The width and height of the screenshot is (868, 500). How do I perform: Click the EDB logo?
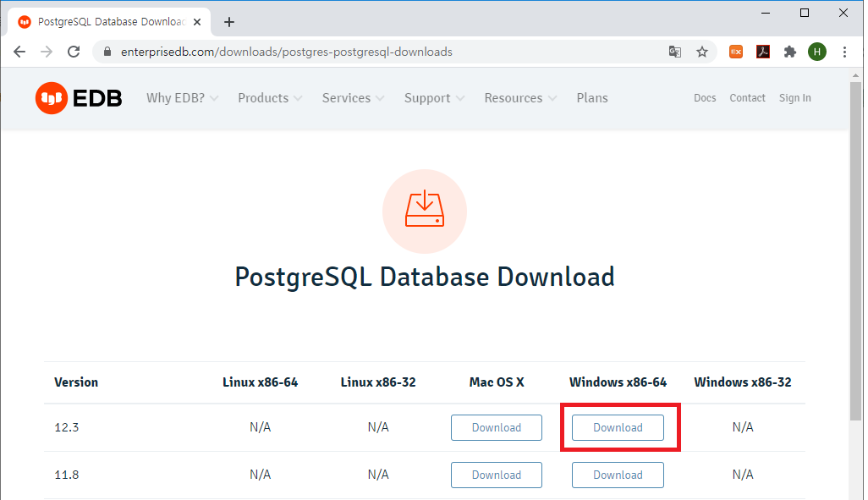pos(79,98)
